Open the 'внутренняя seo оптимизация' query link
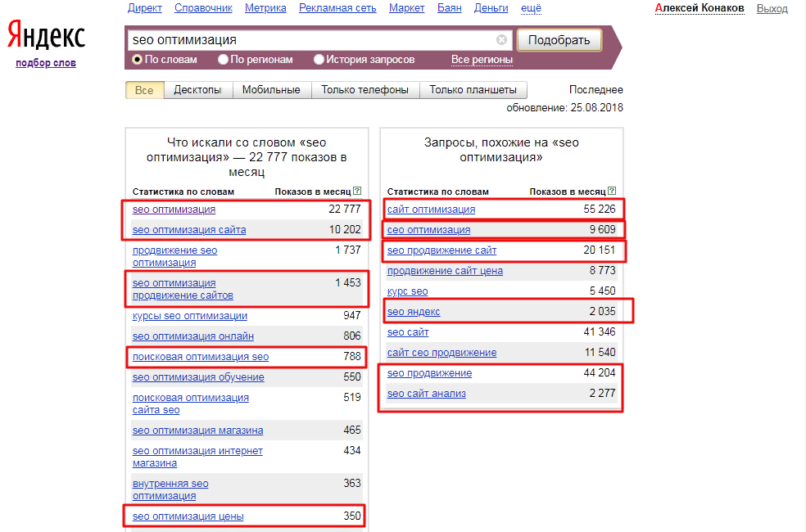The height and width of the screenshot is (532, 806). click(170, 489)
